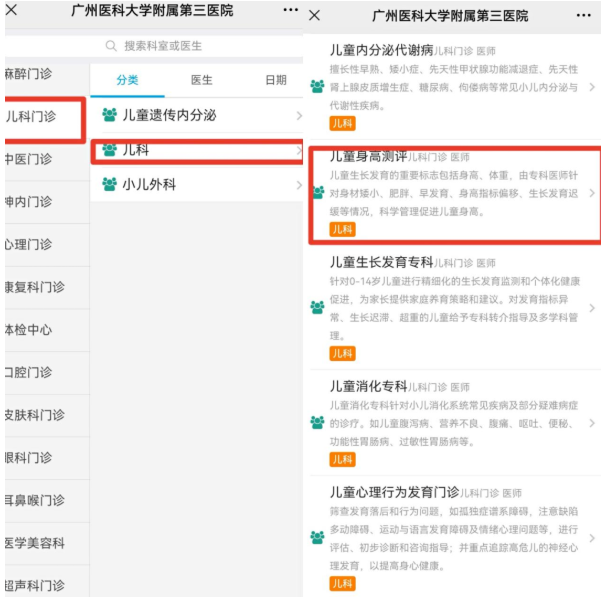Viewport: 614px width, 610px height.
Task: Click the group icon beside 儿童遗传内分泌
Action: pos(109,115)
